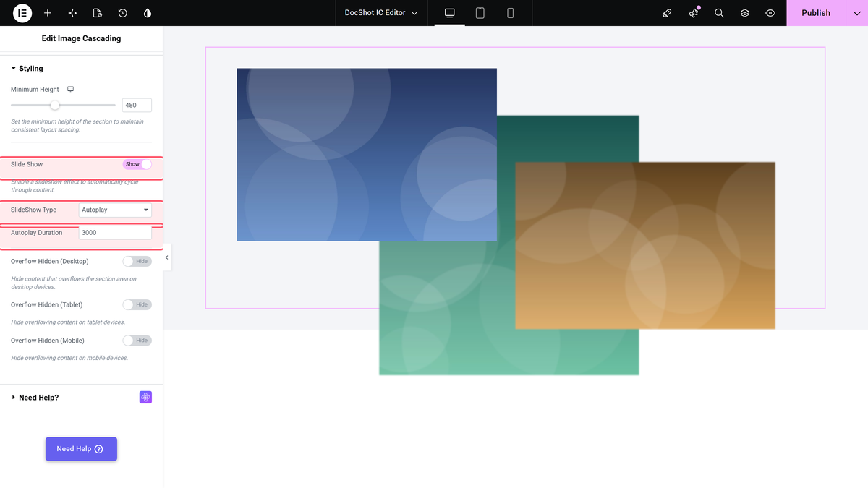Click the 'Hide overflowing content on mobile devices' hint
This screenshot has height=488, width=868.
tap(69, 358)
